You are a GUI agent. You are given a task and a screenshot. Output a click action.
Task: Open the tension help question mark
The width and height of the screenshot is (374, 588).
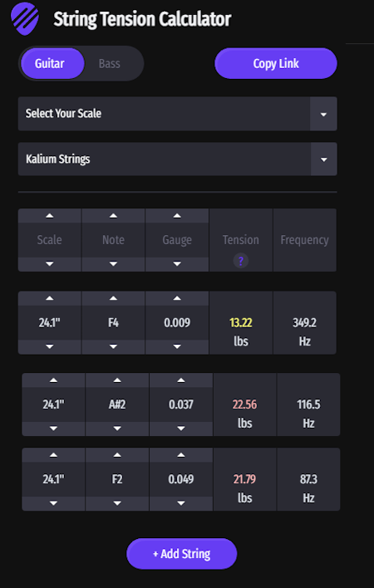241,261
